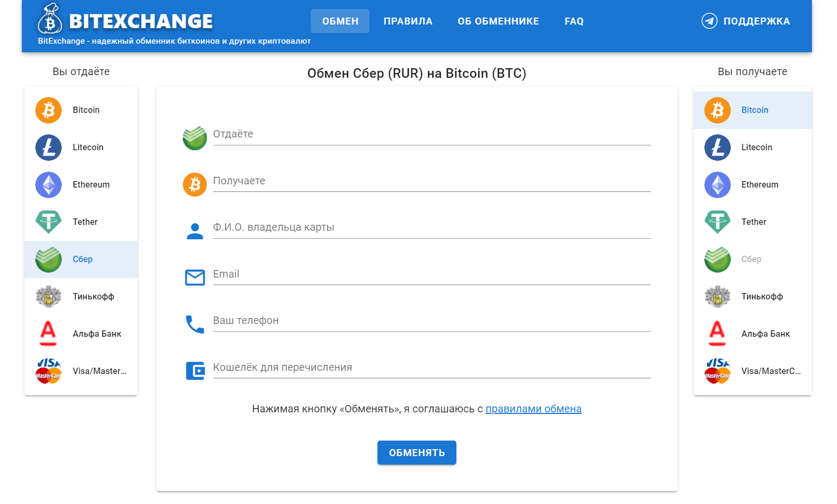Click the BitExchange money bag logo

(x=50, y=19)
